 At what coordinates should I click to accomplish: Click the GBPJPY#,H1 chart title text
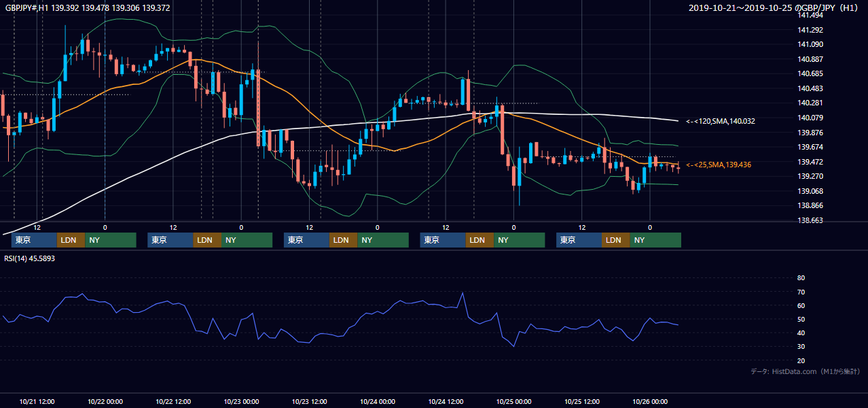(87, 7)
